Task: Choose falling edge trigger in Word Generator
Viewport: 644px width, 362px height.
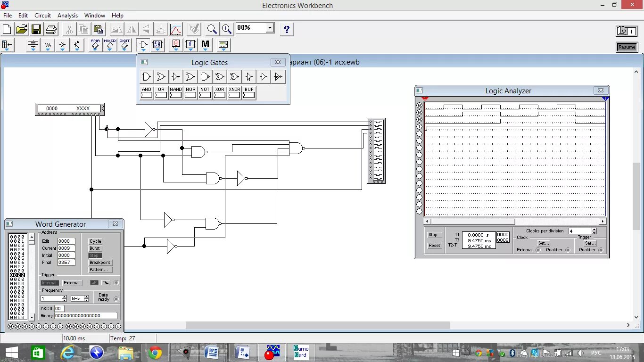Action: [106, 283]
